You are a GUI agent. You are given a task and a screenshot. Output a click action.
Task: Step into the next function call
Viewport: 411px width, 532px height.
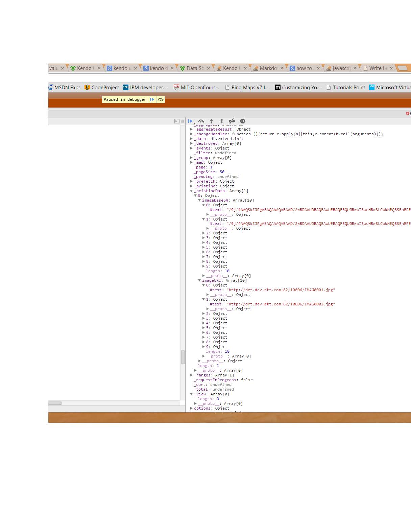tap(211, 121)
